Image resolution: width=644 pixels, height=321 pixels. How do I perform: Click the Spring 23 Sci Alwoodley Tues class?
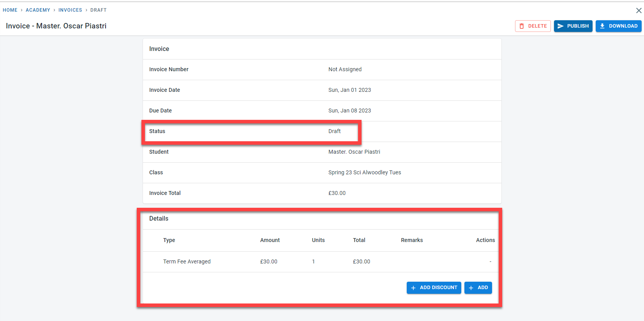click(x=364, y=172)
